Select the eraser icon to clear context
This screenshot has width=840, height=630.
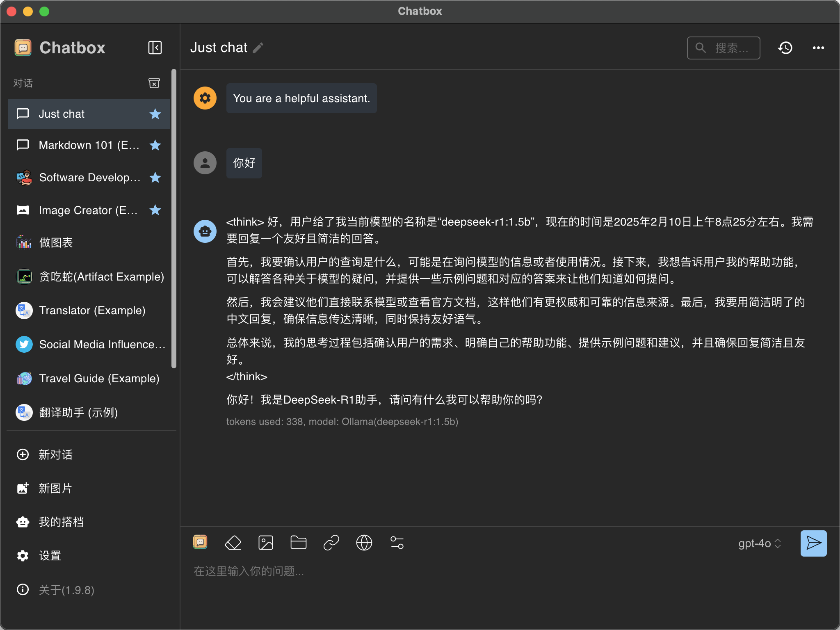tap(233, 543)
